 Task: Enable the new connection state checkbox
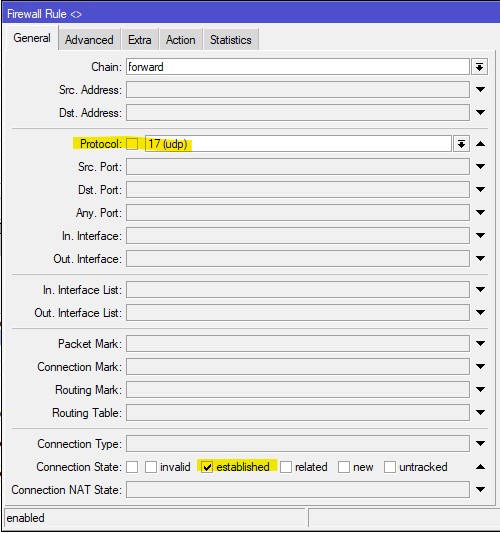[344, 467]
